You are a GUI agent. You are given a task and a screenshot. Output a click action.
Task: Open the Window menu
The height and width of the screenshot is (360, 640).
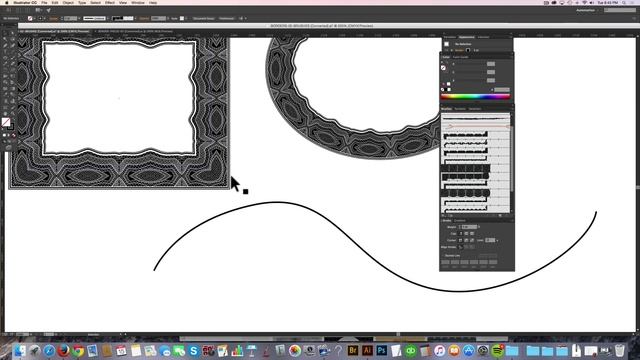point(138,2)
